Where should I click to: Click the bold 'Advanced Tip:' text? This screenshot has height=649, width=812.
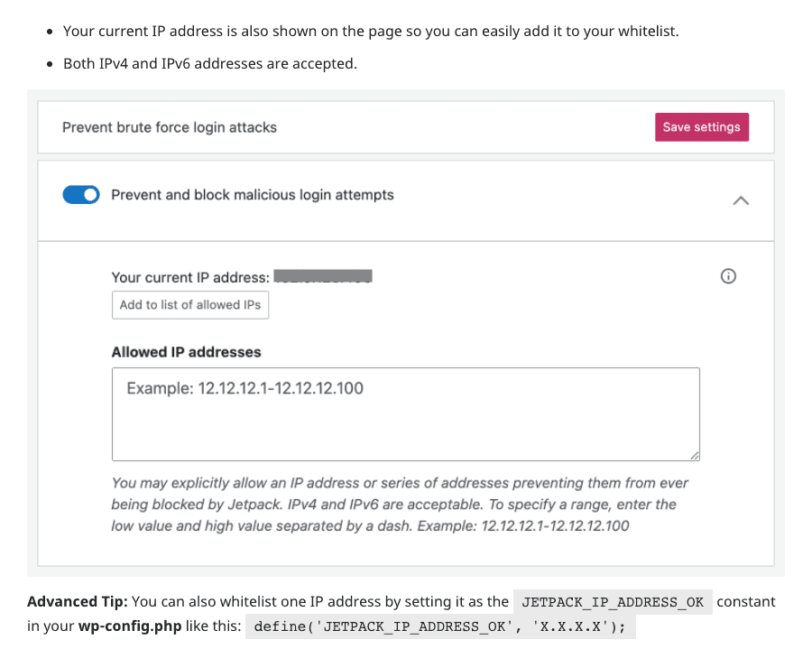tap(78, 602)
